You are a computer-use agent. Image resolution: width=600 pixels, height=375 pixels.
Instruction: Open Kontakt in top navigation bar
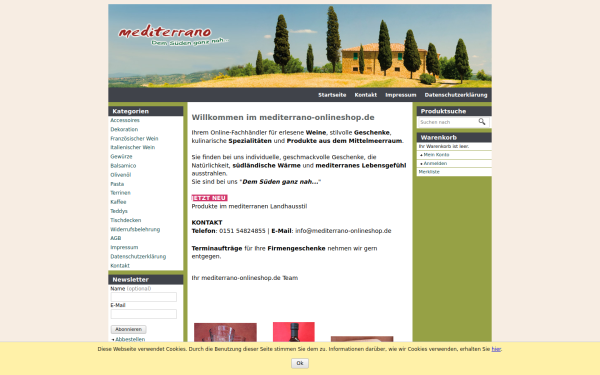(x=365, y=95)
